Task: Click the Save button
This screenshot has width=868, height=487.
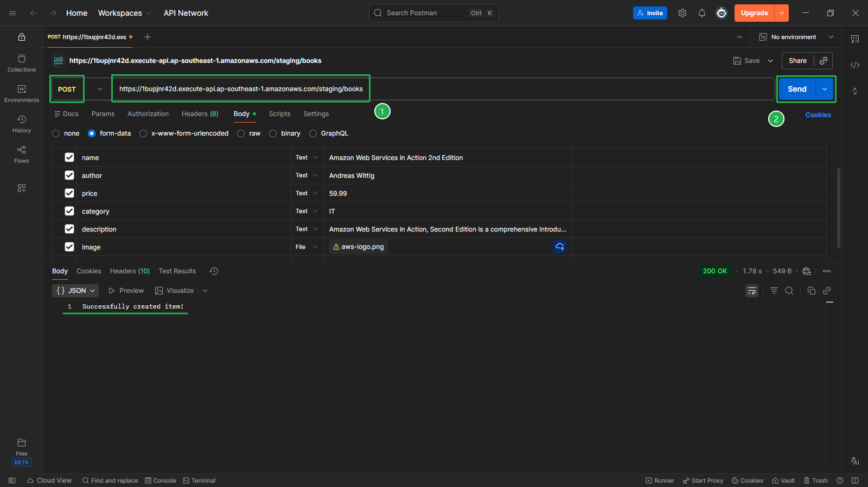Action: [746, 61]
